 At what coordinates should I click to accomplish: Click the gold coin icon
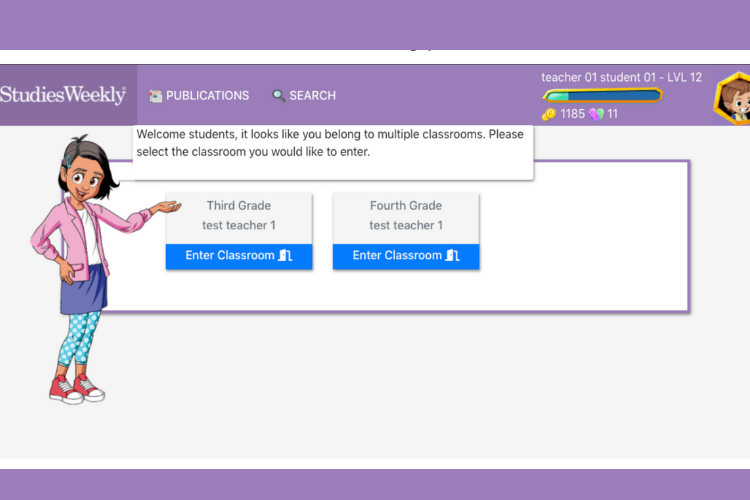pyautogui.click(x=548, y=114)
